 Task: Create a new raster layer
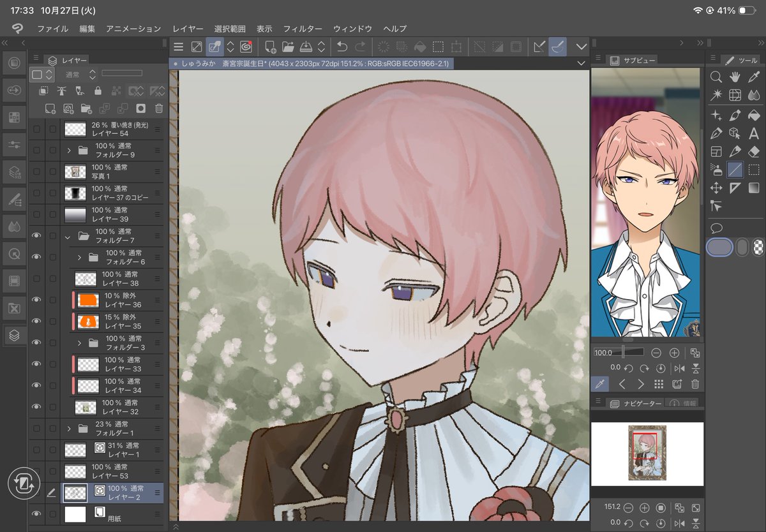pos(52,108)
